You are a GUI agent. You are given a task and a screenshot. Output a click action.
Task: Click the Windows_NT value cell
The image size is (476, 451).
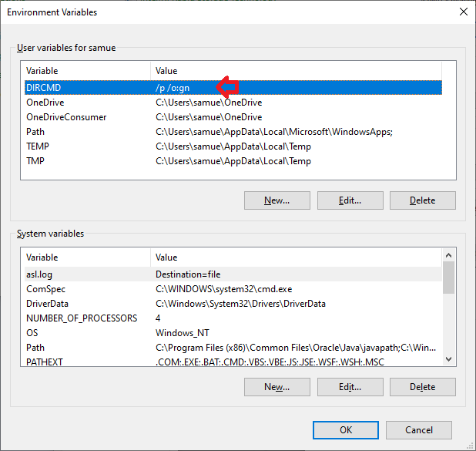[x=182, y=333]
